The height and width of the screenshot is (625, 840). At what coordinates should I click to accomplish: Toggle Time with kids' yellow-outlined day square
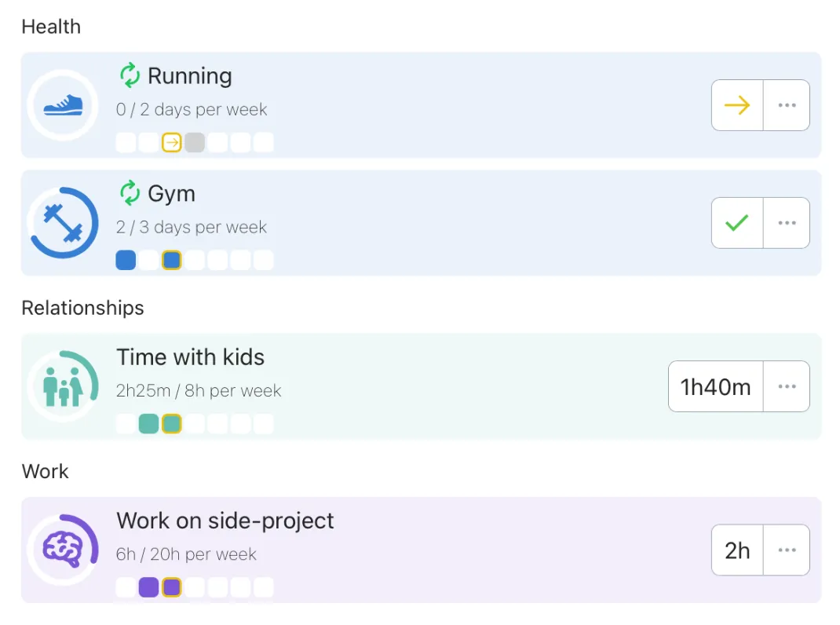[171, 424]
